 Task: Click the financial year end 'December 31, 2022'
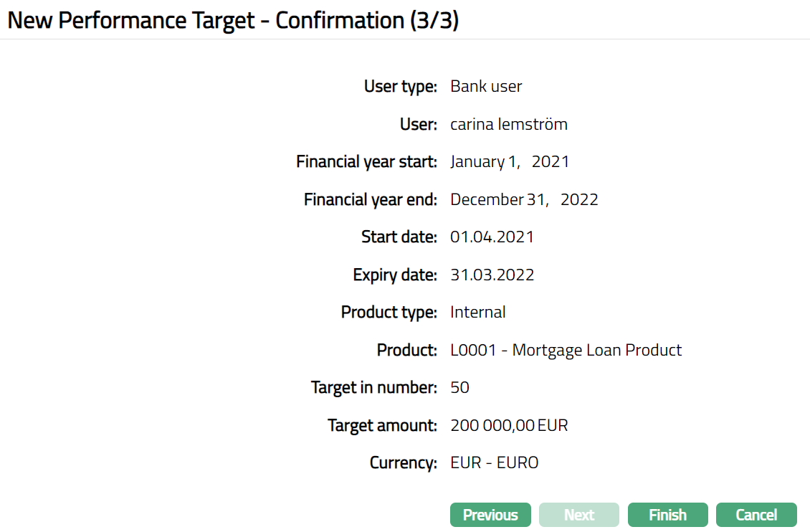click(x=524, y=199)
